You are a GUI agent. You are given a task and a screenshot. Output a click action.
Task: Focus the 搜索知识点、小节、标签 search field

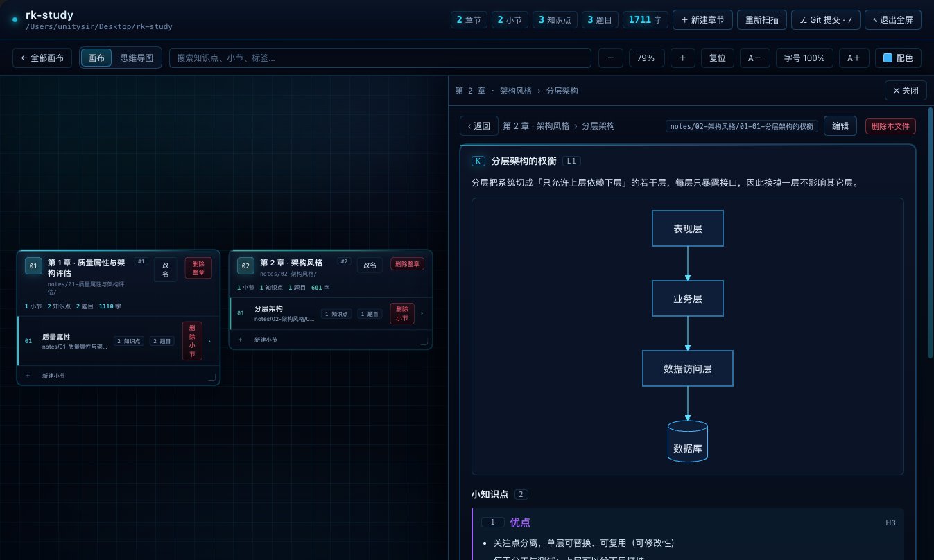pos(380,58)
